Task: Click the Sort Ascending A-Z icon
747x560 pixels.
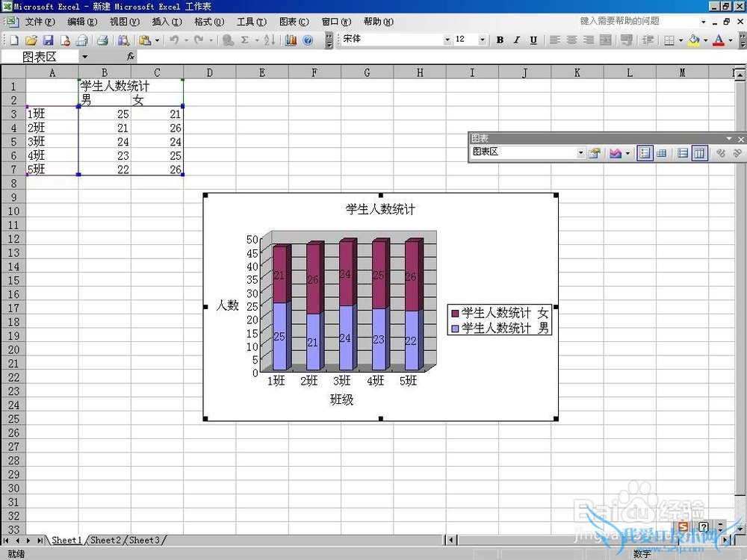Action: coord(269,40)
